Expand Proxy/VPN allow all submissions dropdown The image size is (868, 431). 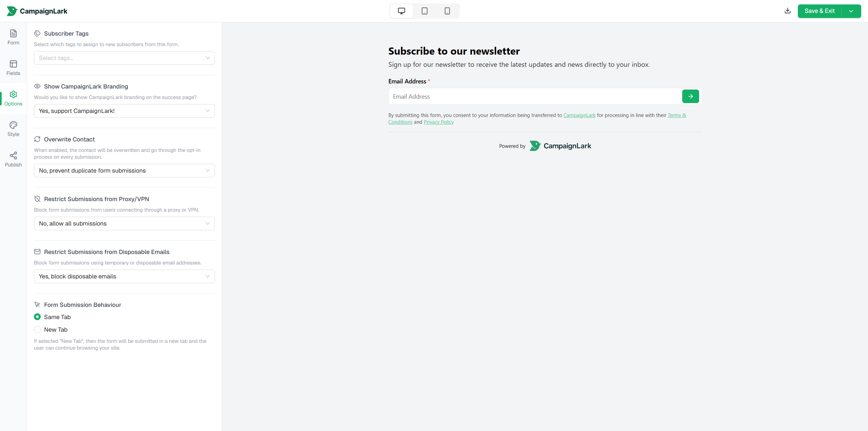pyautogui.click(x=124, y=223)
